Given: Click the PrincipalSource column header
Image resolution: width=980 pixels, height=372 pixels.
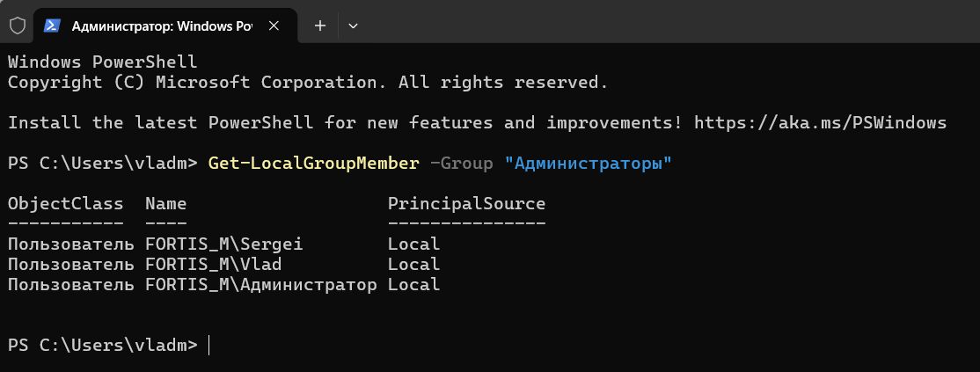Looking at the screenshot, I should coord(466,204).
